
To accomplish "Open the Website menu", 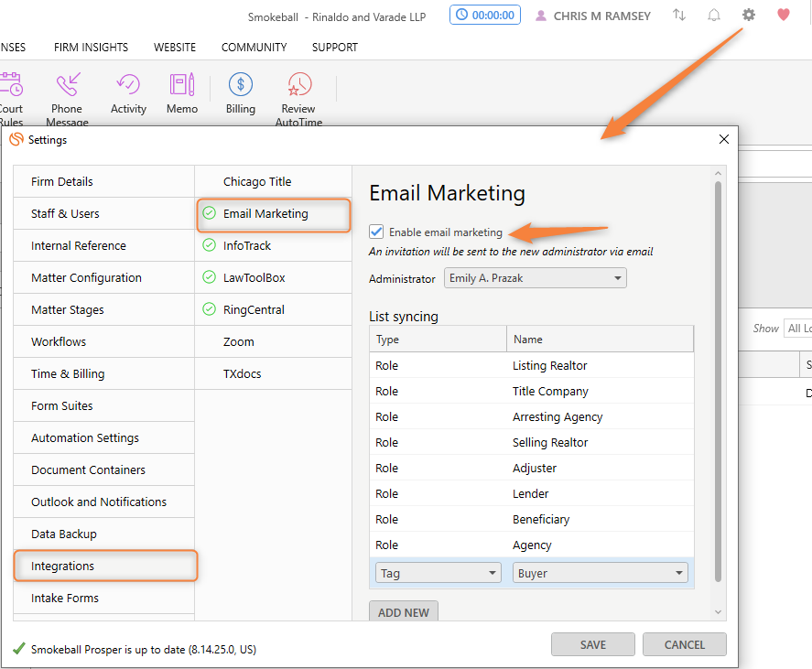I will click(175, 47).
